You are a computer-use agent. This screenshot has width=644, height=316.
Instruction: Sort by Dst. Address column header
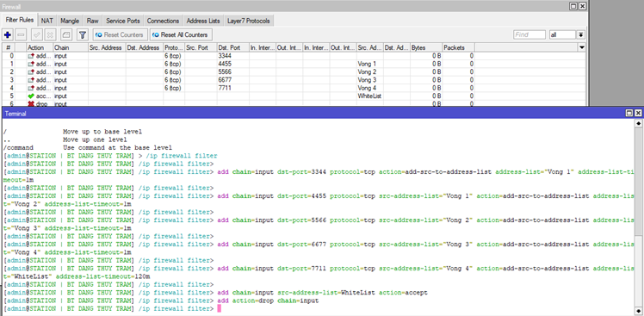[145, 47]
